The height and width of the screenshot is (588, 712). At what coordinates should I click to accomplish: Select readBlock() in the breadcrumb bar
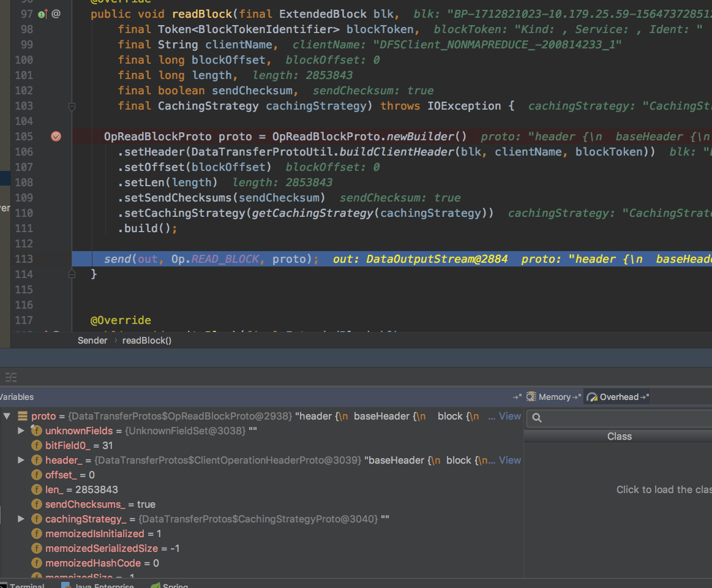[147, 341]
